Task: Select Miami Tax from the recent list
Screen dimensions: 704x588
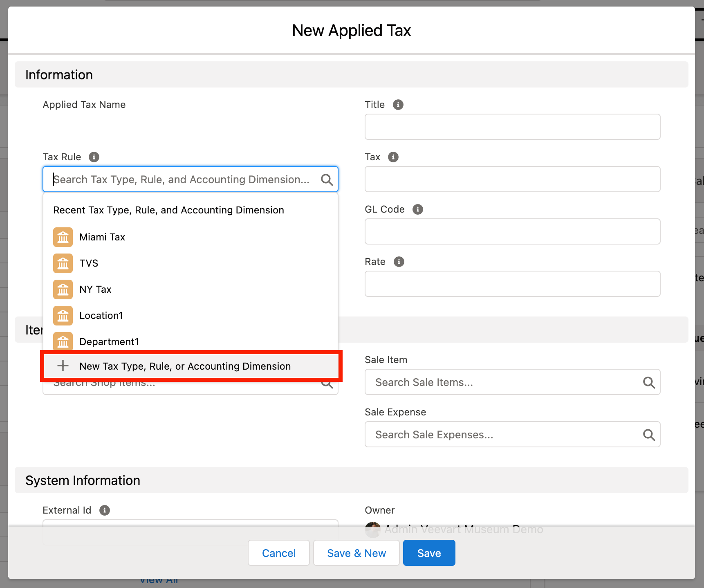Action: 102,237
